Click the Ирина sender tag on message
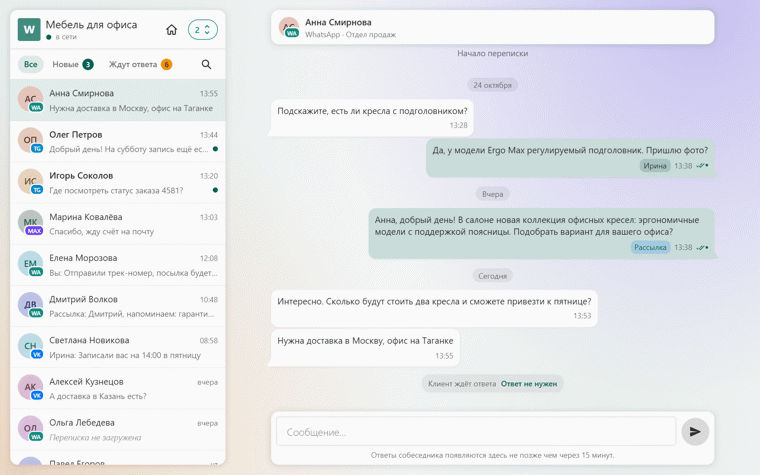 point(655,166)
